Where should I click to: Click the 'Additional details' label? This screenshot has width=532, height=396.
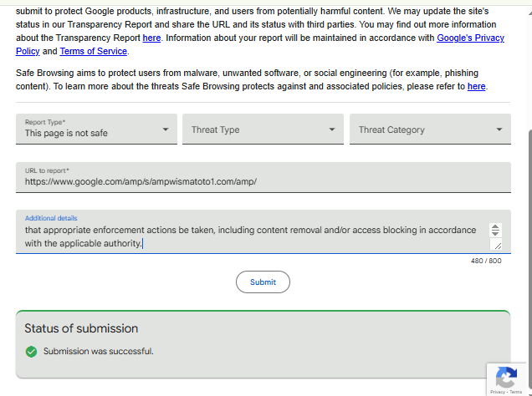[x=51, y=218]
